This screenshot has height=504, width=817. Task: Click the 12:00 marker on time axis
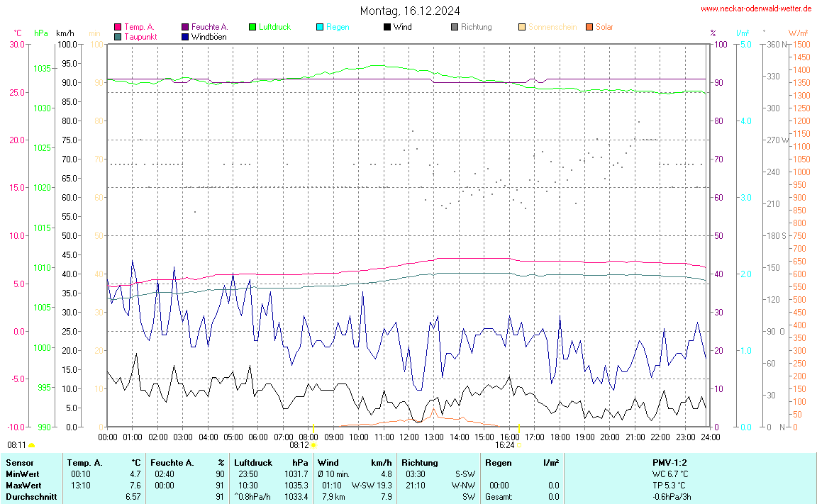click(409, 437)
